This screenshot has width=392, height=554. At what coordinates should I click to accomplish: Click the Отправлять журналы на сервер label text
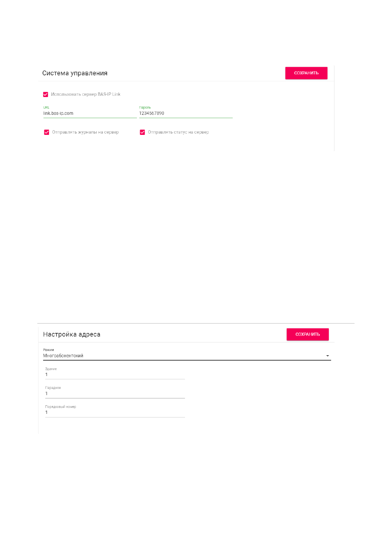coord(85,132)
